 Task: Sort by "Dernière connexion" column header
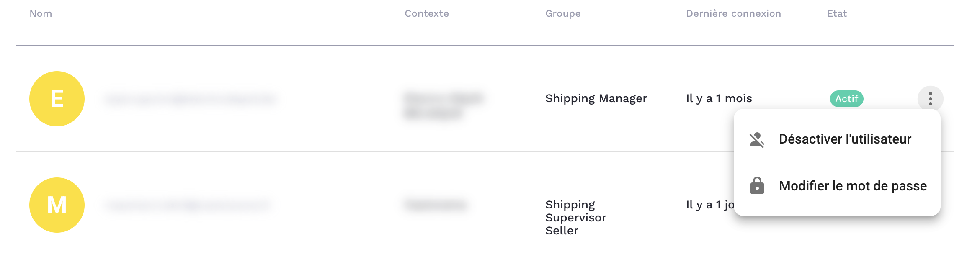(x=733, y=13)
